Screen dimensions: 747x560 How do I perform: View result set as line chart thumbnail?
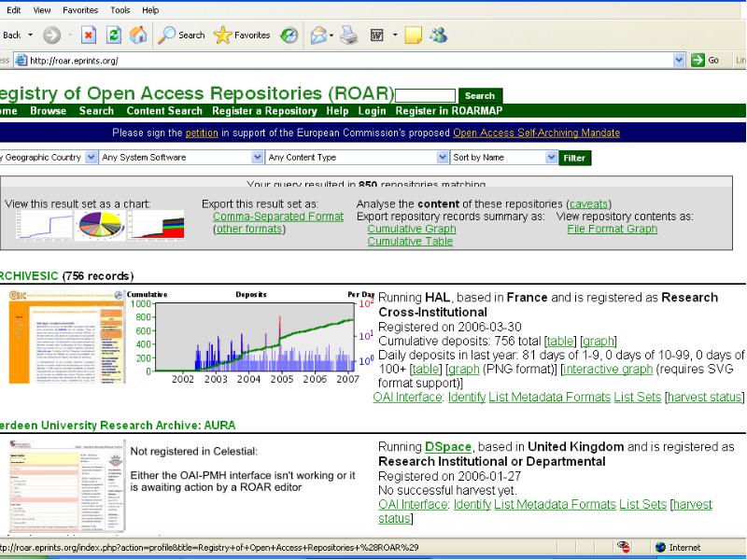coord(44,225)
